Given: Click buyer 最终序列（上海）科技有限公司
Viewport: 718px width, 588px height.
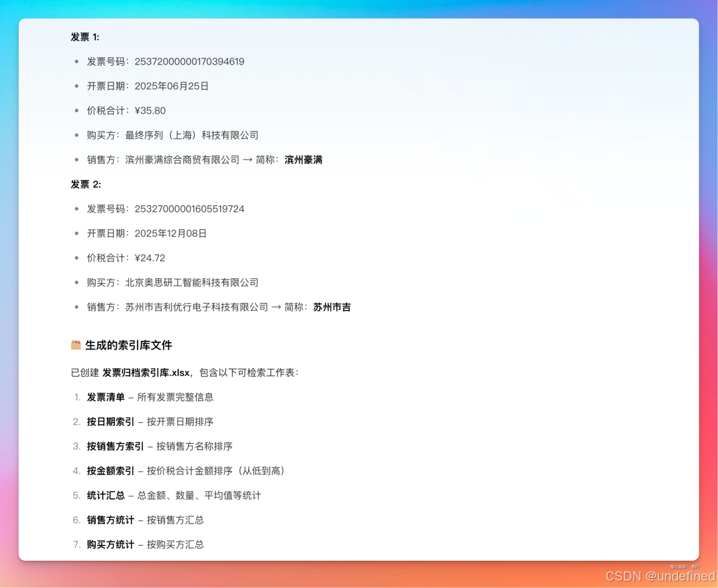Looking at the screenshot, I should [x=192, y=136].
